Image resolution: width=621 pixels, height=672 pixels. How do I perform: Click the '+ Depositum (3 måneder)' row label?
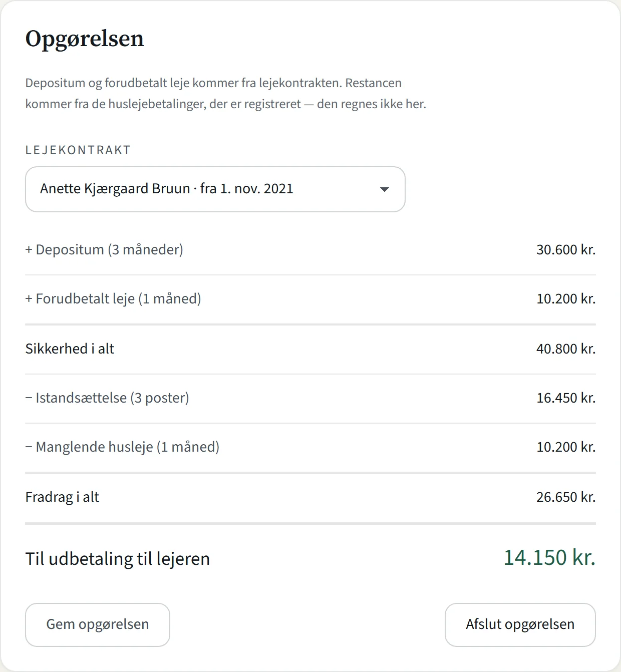pos(104,249)
